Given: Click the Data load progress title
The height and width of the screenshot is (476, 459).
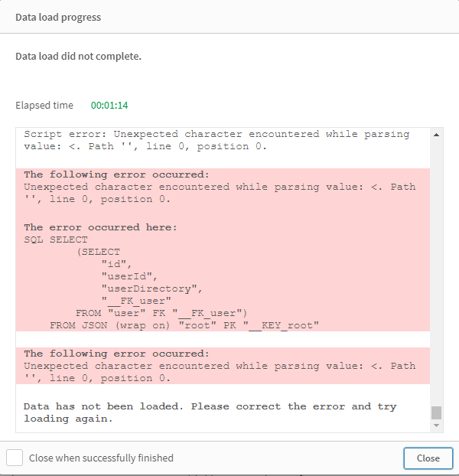Looking at the screenshot, I should (58, 17).
